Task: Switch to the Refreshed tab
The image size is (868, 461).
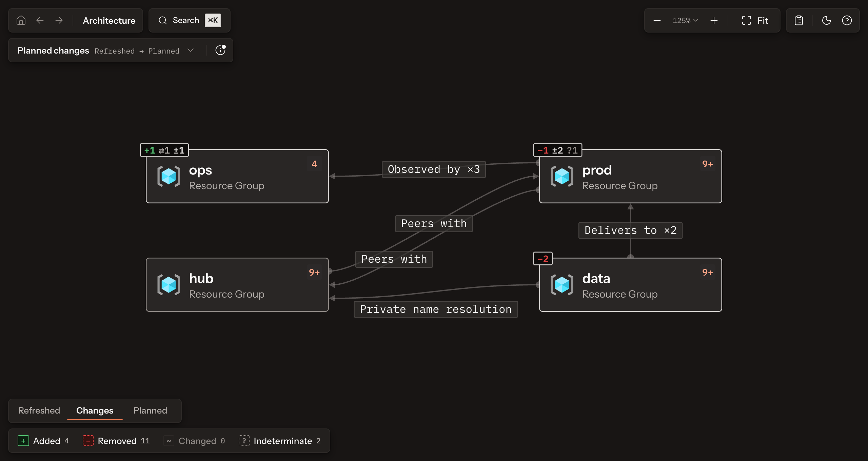Action: [39, 410]
